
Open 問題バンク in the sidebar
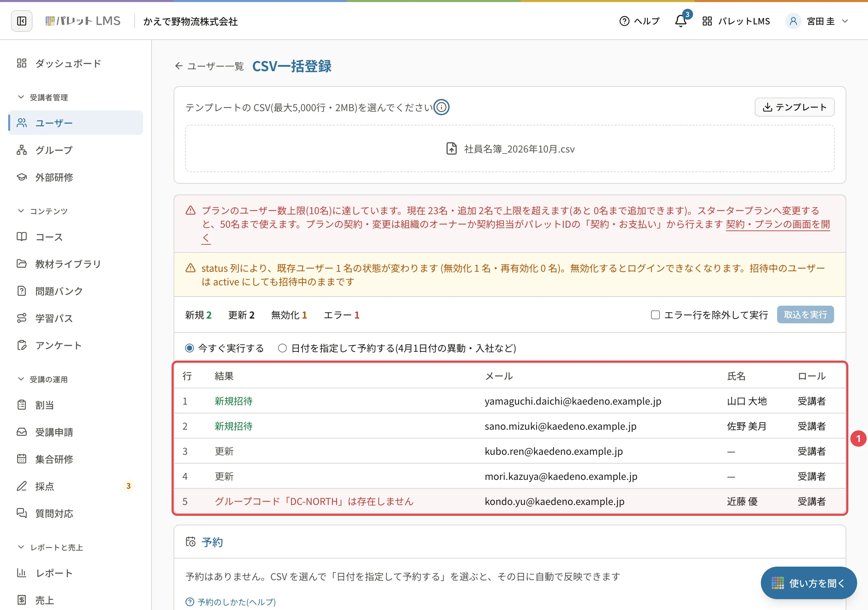[76, 291]
